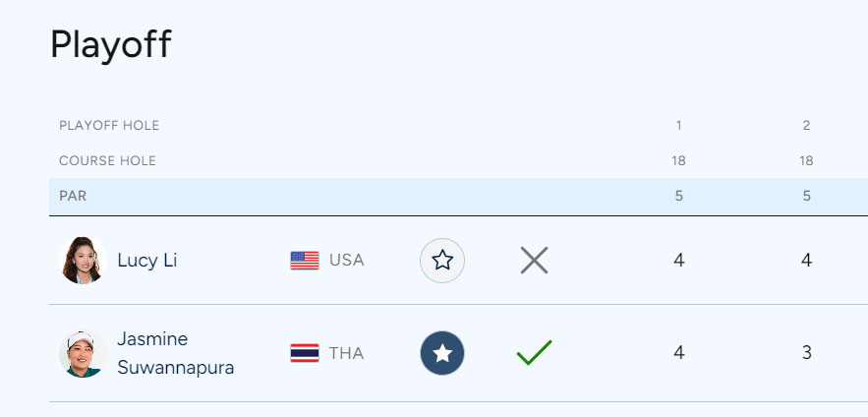
Task: Click the PAR row label
Action: click(73, 196)
